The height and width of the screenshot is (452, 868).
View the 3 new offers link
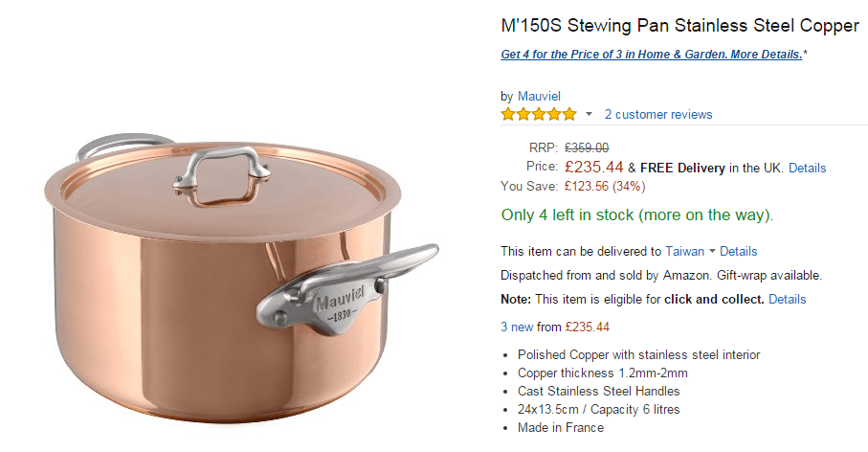coord(517,327)
